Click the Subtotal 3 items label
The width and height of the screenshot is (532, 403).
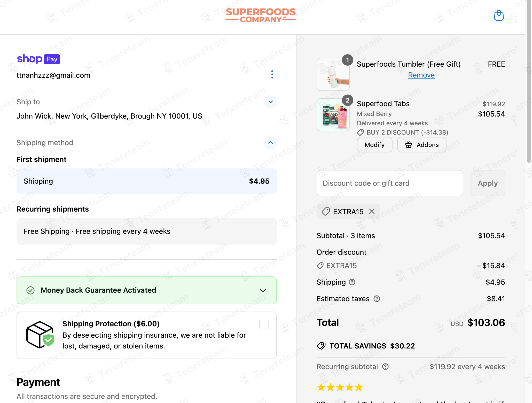[346, 236]
